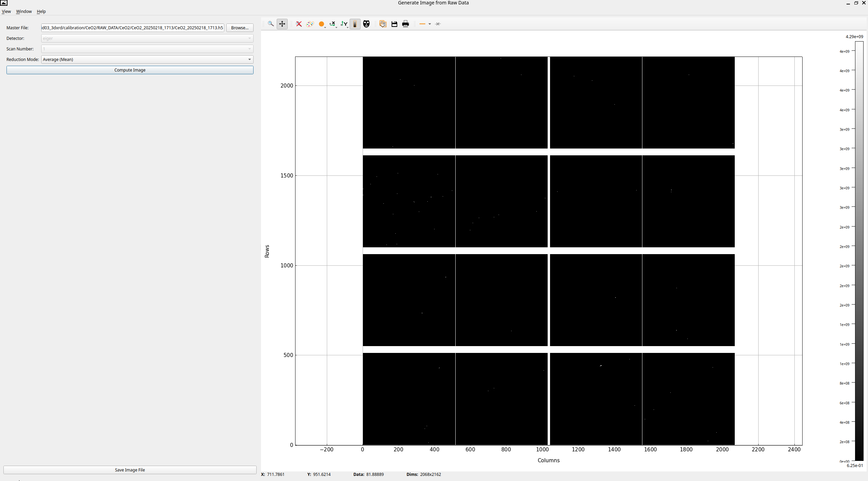Image resolution: width=868 pixels, height=481 pixels.
Task: Click the "Detector:" label
Action: tap(15, 38)
